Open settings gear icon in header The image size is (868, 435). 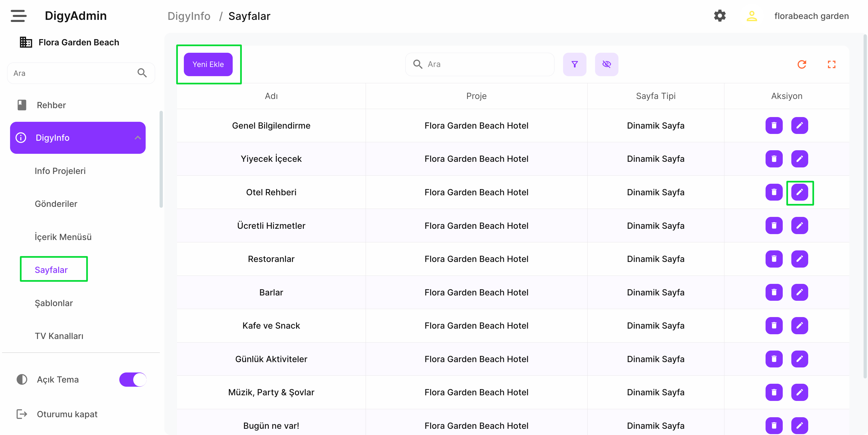(719, 16)
